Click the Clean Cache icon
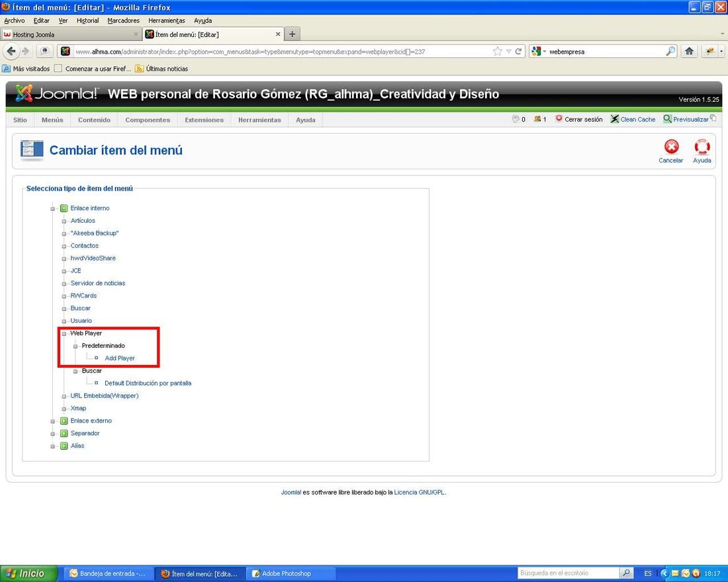 [614, 119]
